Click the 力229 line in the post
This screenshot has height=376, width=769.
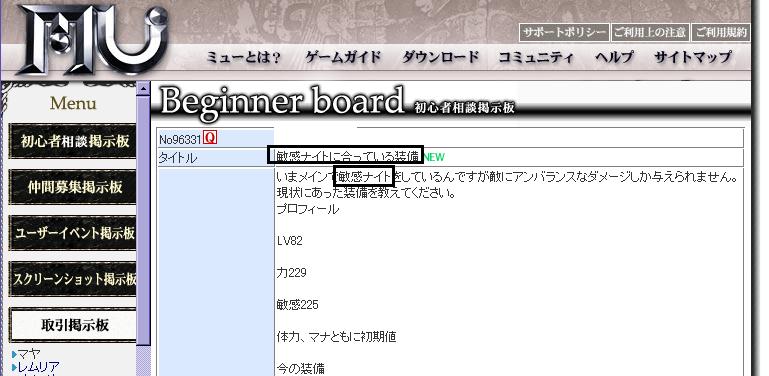click(x=291, y=273)
